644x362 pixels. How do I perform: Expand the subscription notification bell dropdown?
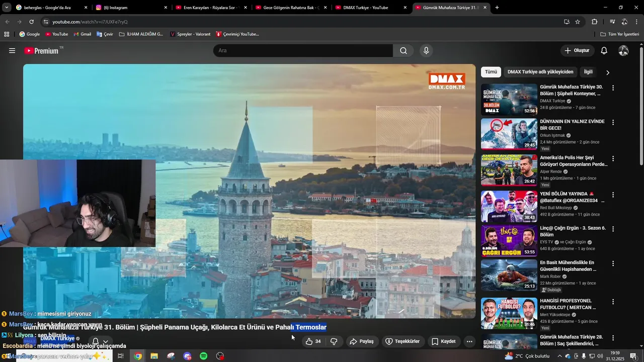[x=100, y=342]
